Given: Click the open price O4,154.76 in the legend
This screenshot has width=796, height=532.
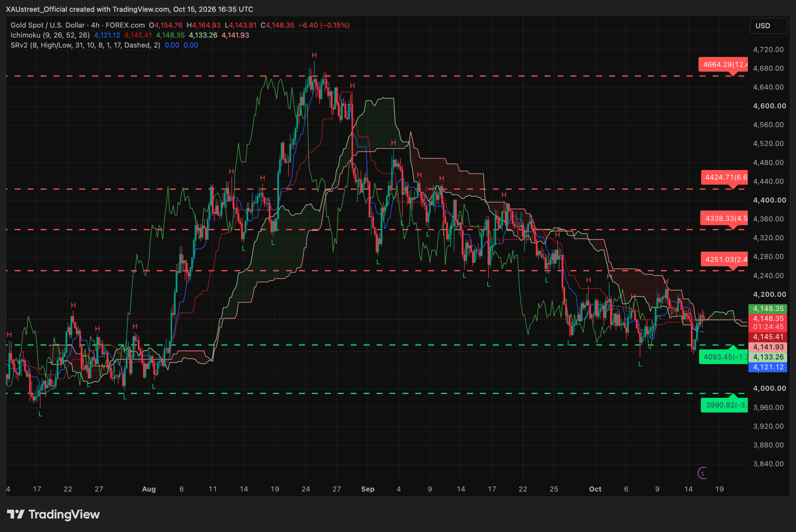Looking at the screenshot, I should pos(166,25).
